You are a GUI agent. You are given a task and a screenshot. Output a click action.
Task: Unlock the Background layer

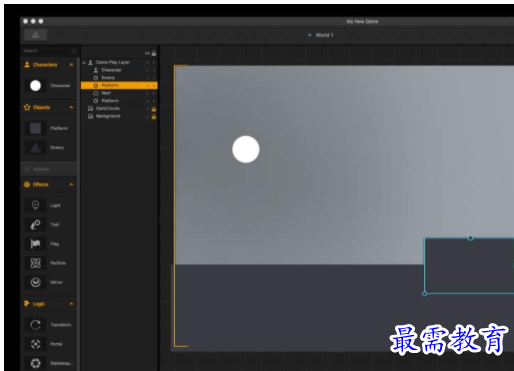coord(154,117)
